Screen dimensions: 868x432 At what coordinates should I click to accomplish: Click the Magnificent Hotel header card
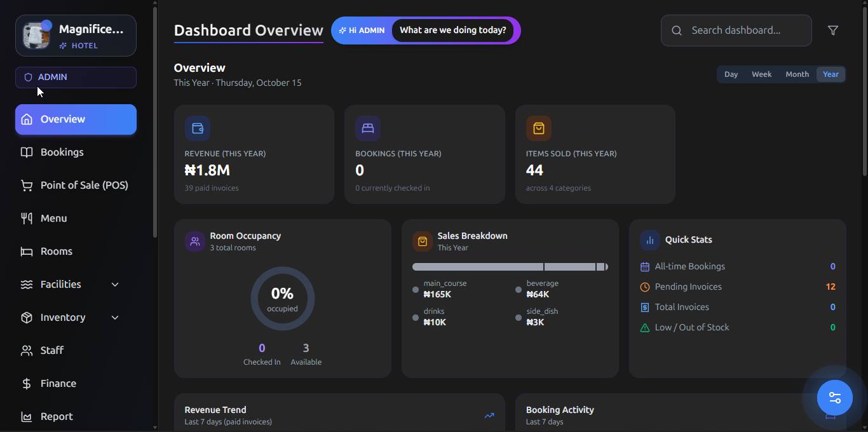[x=76, y=36]
